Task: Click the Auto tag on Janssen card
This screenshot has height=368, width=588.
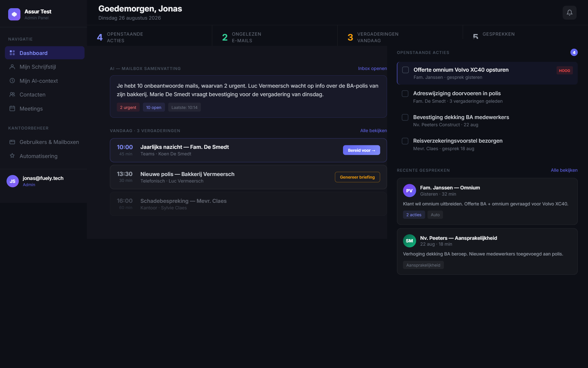Action: tap(435, 215)
